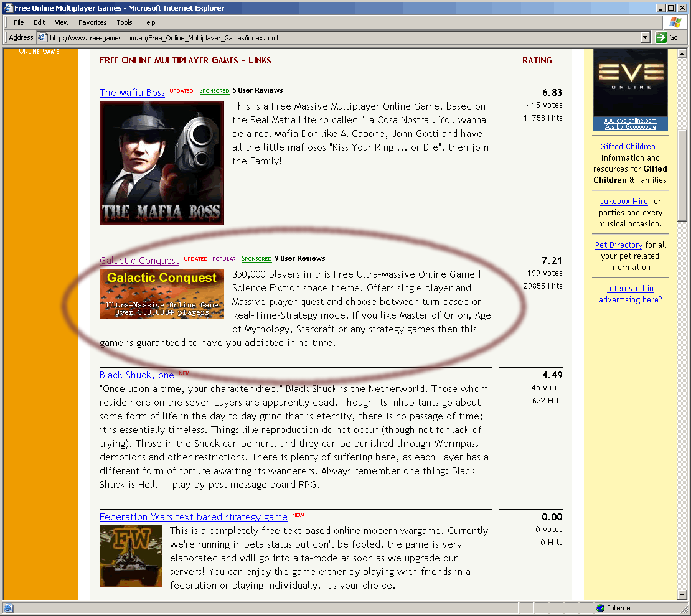The height and width of the screenshot is (616, 691).
Task: Open the Jukebox Hire link
Action: (x=624, y=202)
